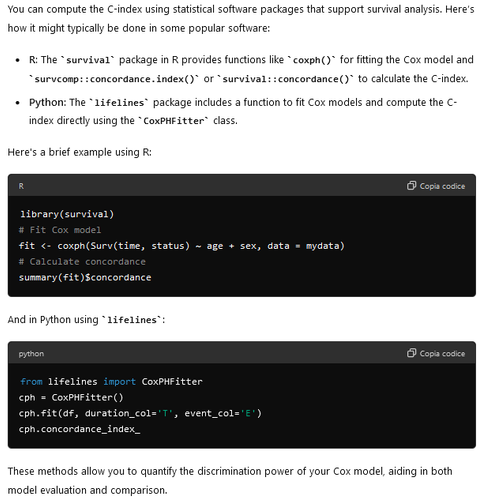Click the 'summary(fit)$concordance' code line
The width and height of the screenshot is (479, 500).
click(x=85, y=277)
